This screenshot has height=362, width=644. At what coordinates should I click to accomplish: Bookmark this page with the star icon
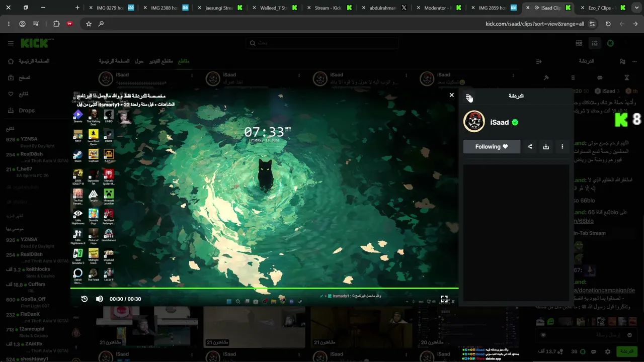(89, 24)
